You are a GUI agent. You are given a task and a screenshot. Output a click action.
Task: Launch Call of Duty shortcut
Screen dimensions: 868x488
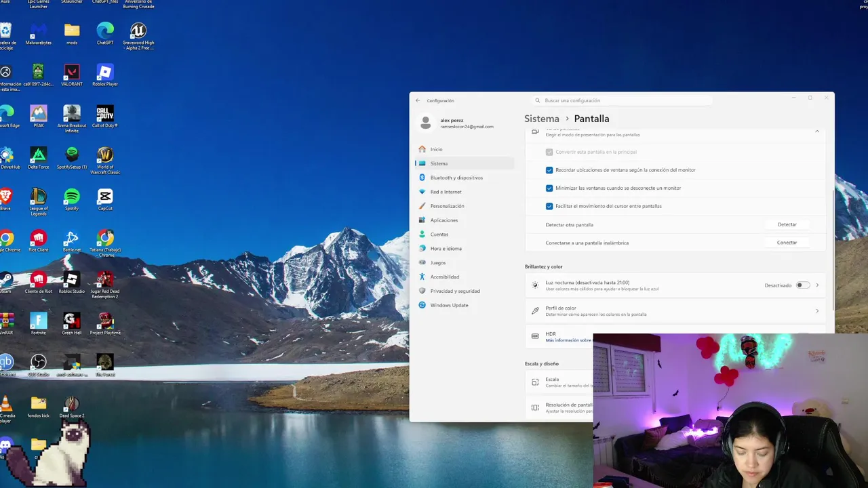105,117
